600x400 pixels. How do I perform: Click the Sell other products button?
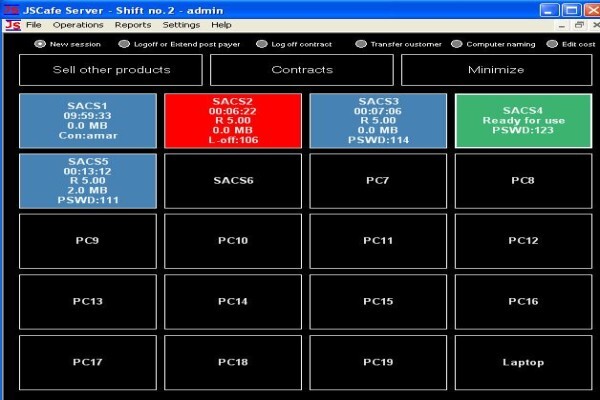pos(111,70)
